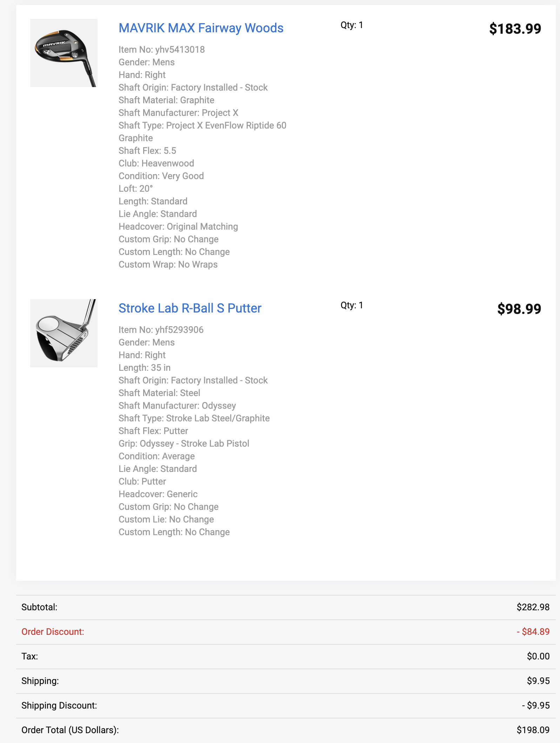
Task: Click the red Order Discount label
Action: pos(53,632)
